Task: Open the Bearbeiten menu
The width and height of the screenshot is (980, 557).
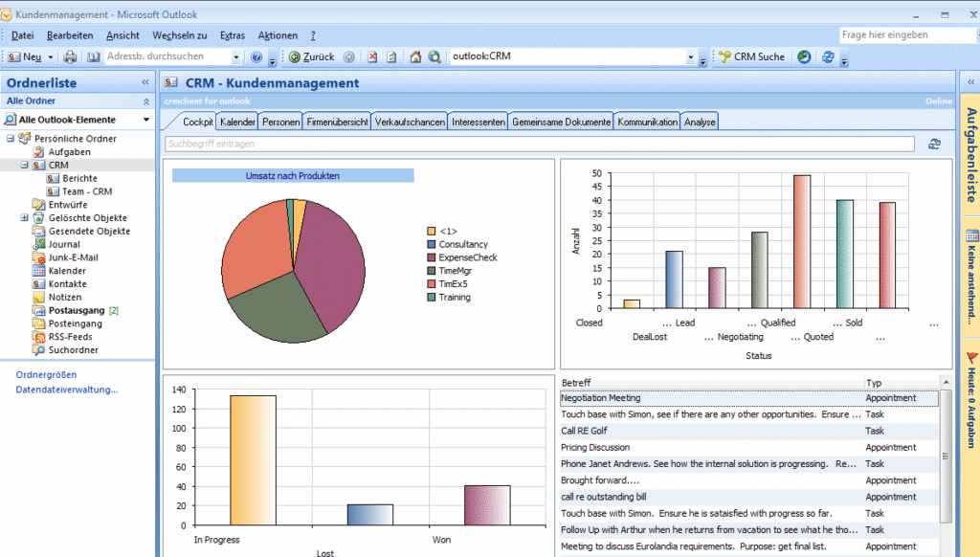Action: tap(70, 35)
